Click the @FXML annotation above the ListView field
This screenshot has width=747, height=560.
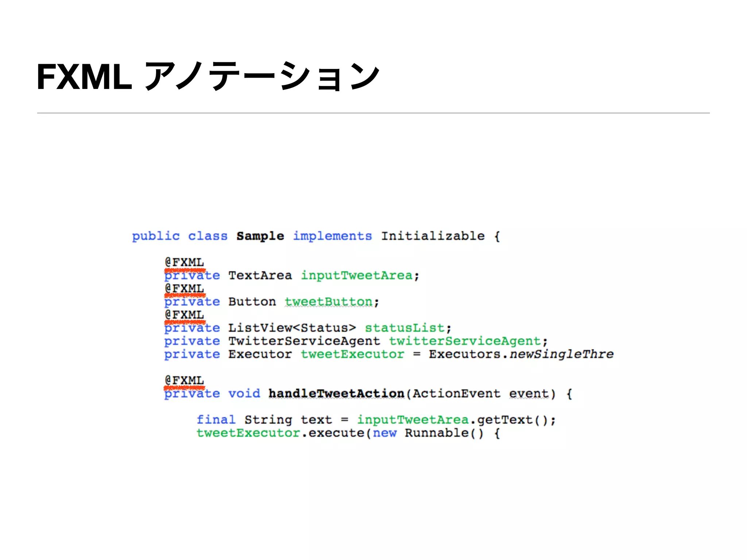[x=184, y=315]
